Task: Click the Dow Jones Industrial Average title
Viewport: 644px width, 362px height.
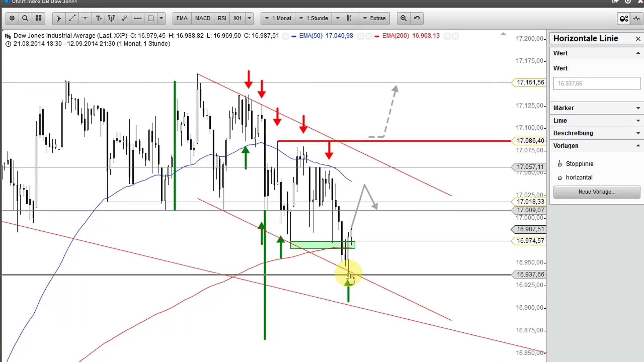Action: 70,36
